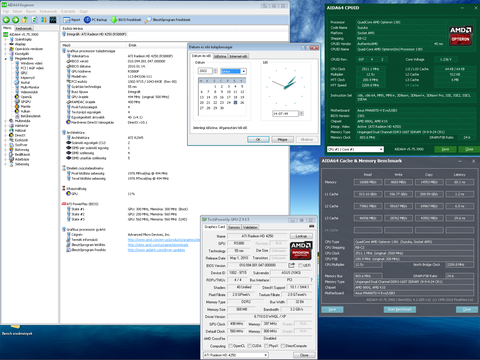
Task: Expand the Operációs rendszer tree node
Action: pos(6,49)
